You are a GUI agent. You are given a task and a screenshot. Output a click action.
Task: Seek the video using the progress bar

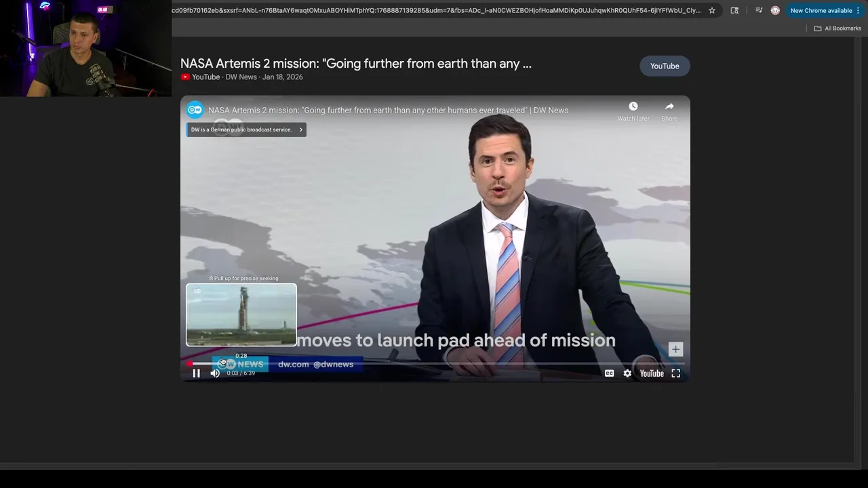pos(435,364)
